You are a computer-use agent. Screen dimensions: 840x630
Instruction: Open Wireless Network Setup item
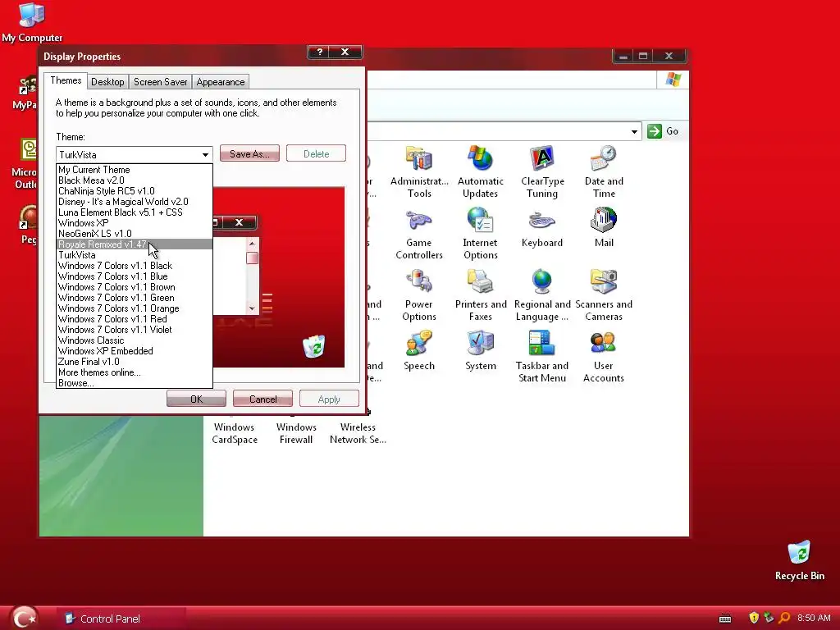pyautogui.click(x=358, y=433)
